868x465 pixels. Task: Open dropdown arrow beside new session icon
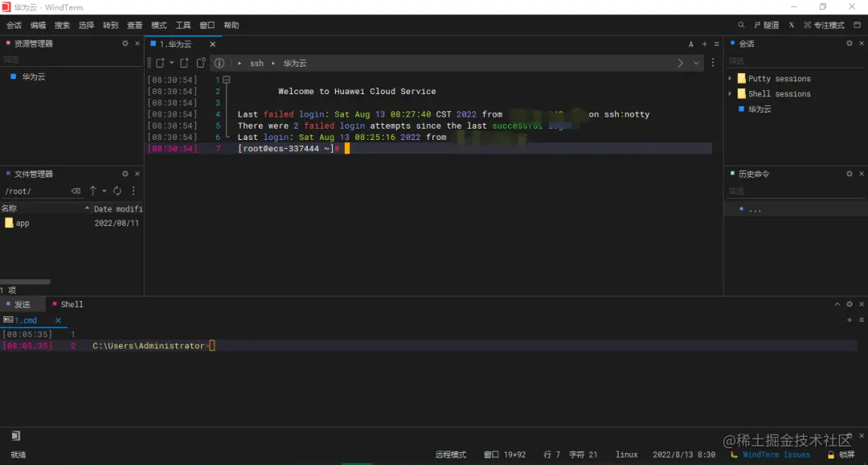pyautogui.click(x=172, y=64)
